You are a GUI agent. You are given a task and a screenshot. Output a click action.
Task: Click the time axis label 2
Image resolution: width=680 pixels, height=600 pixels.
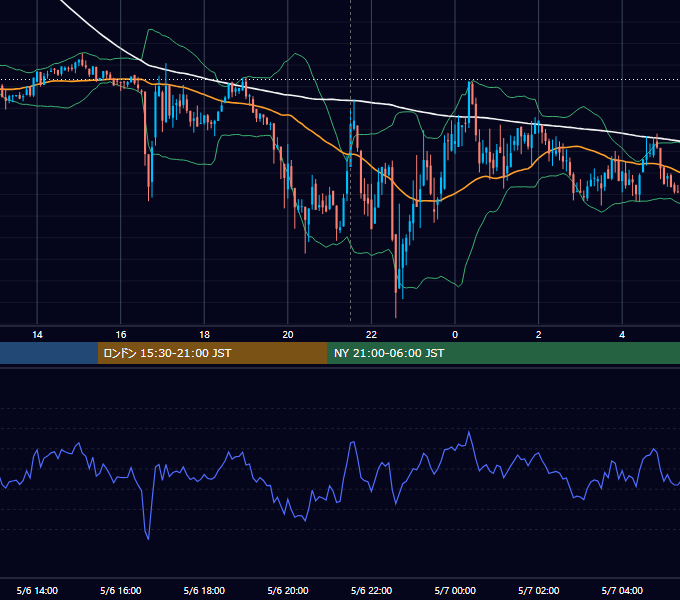coord(539,335)
